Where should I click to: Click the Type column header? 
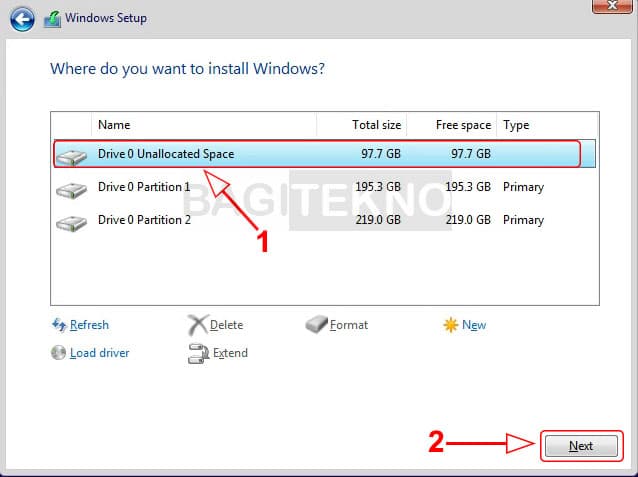tap(547, 125)
